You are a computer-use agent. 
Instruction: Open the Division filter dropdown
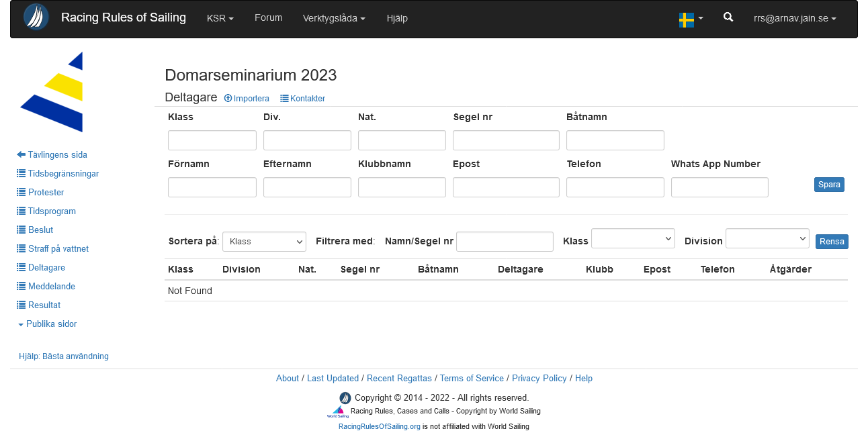(767, 238)
